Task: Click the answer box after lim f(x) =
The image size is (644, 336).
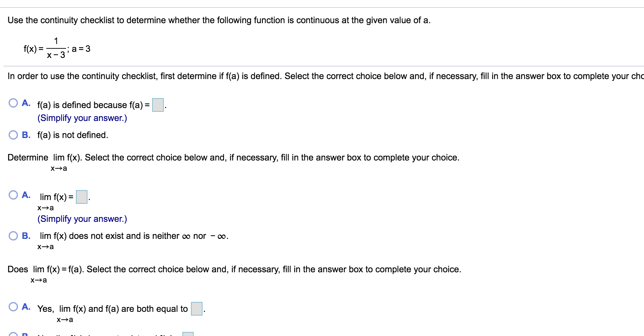Action: [x=81, y=197]
